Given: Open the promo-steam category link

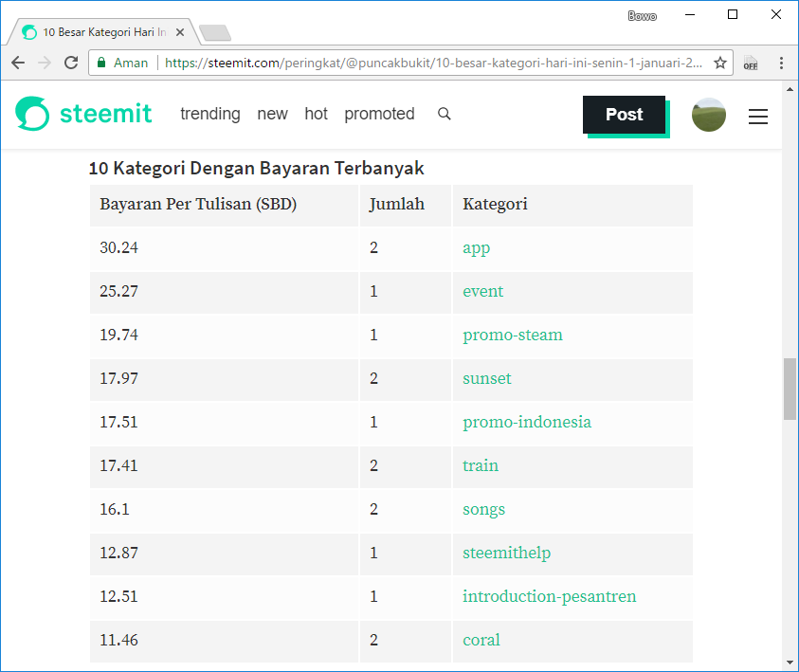Looking at the screenshot, I should coord(512,335).
